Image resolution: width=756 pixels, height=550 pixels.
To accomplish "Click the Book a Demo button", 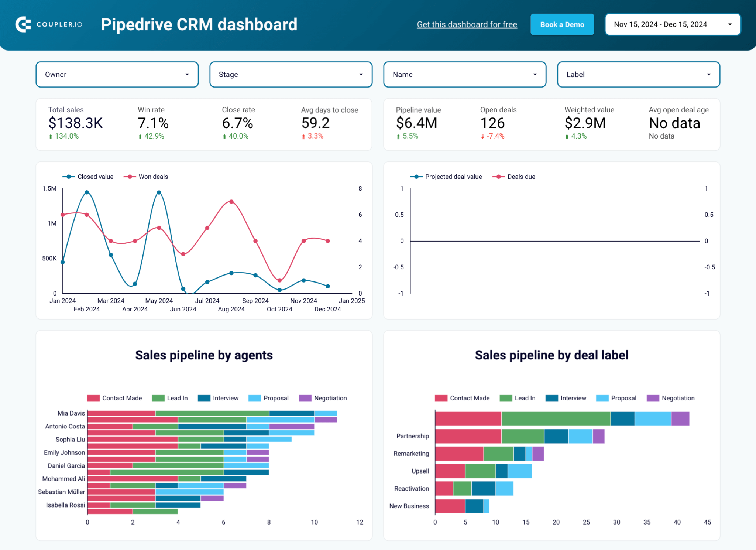I will [562, 24].
